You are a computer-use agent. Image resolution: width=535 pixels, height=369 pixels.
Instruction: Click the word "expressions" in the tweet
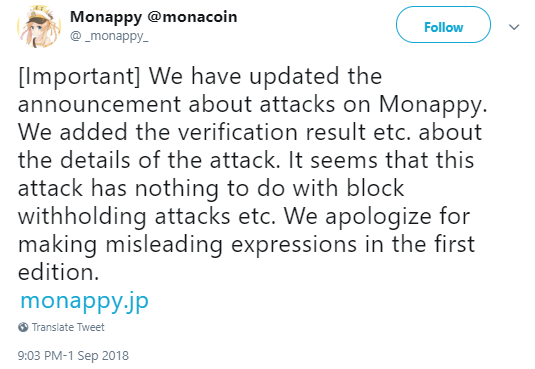coord(294,246)
